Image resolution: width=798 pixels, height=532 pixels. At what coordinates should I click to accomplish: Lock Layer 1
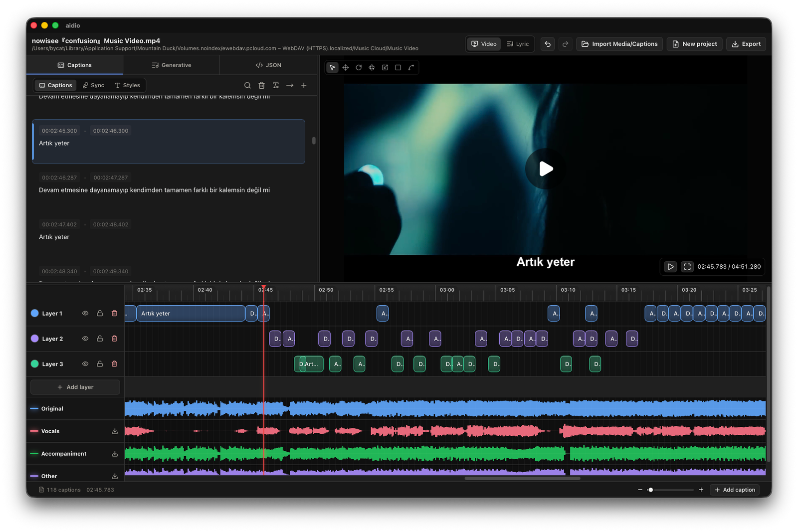point(100,314)
